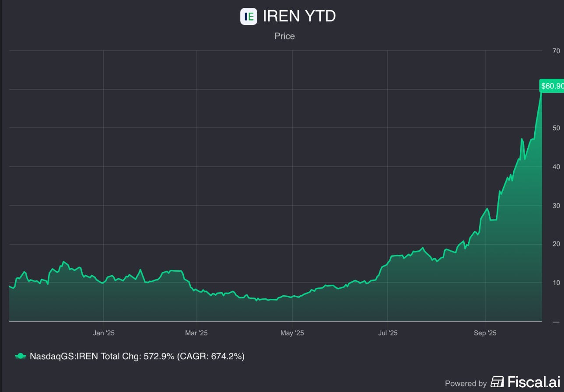564x392 pixels.
Task: Select the $60.90 current price label
Action: [552, 86]
